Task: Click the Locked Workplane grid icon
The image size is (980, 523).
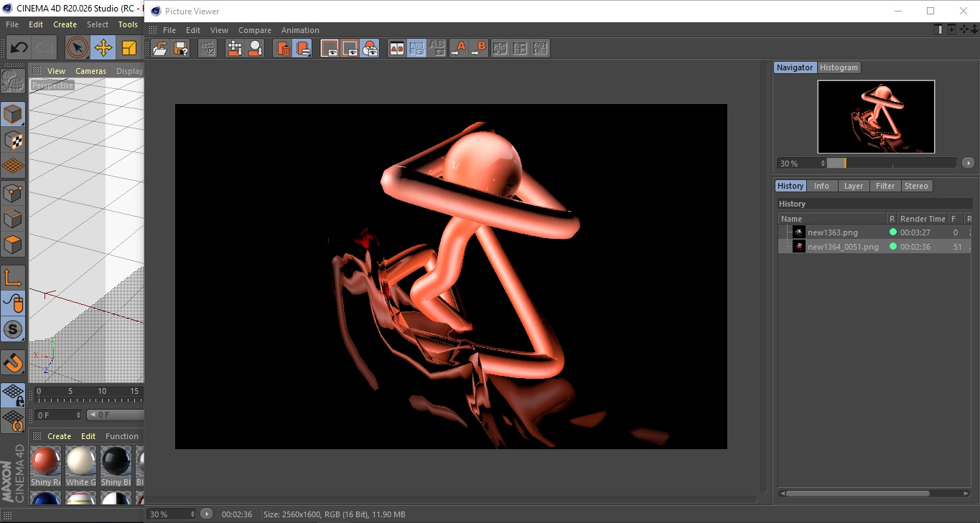Action: coord(13,395)
